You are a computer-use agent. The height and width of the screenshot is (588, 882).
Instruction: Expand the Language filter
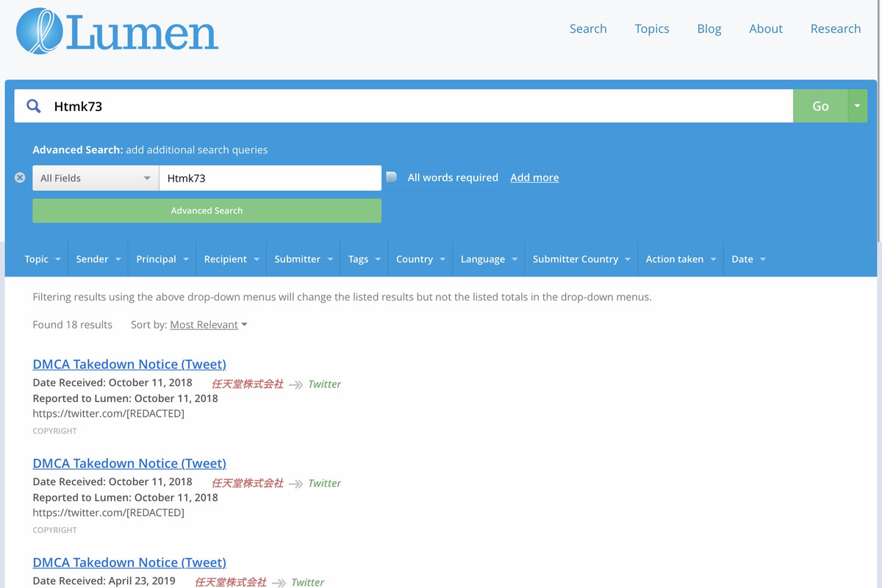click(x=489, y=259)
